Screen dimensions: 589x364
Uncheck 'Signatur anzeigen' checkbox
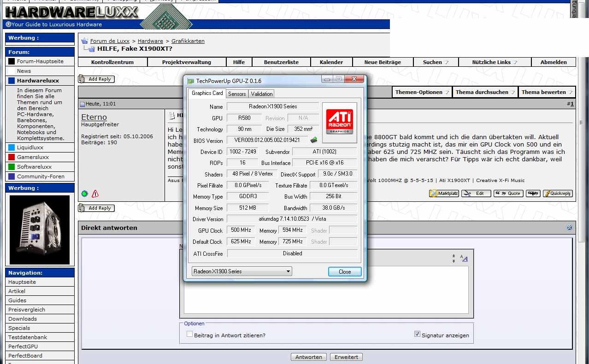click(x=417, y=334)
